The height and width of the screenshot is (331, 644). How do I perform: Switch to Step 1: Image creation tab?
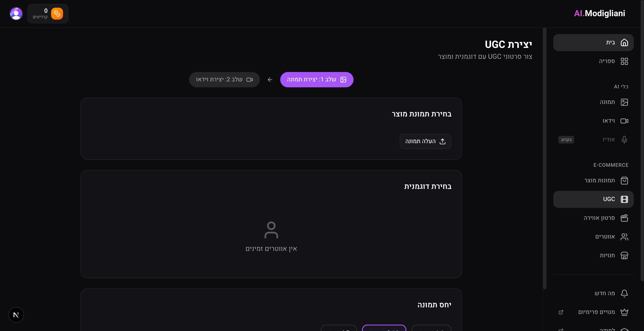pos(316,79)
